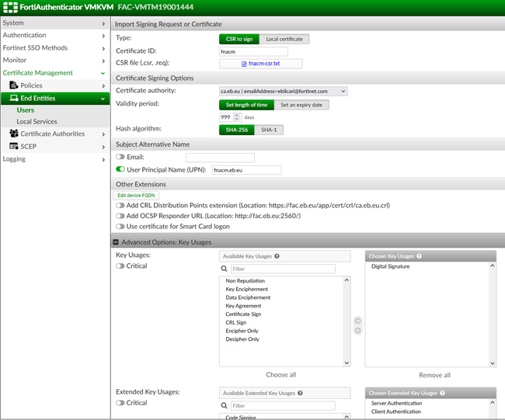Choose SHA-1 hash algorithm
The image size is (505, 420).
[269, 130]
